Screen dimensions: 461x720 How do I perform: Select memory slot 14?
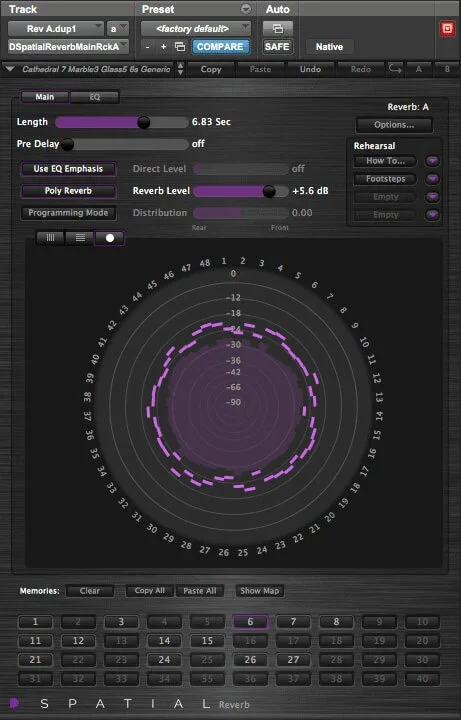[164, 641]
